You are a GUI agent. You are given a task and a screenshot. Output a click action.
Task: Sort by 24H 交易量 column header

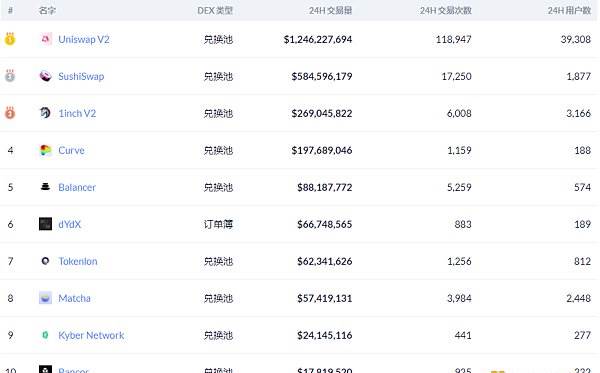[331, 10]
